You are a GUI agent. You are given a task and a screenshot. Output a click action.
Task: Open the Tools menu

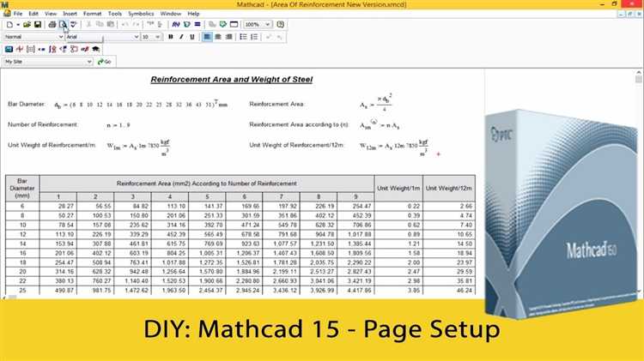[x=115, y=14]
